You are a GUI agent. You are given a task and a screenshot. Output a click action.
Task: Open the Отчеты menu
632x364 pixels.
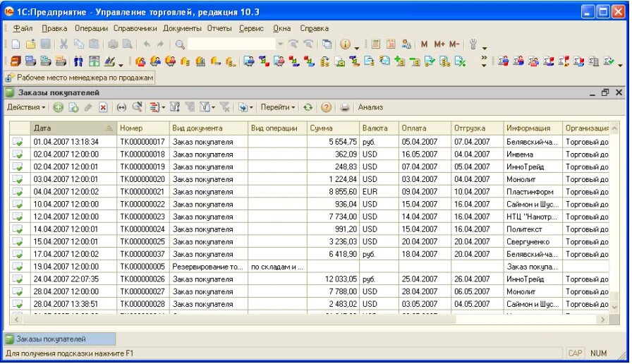pos(219,28)
